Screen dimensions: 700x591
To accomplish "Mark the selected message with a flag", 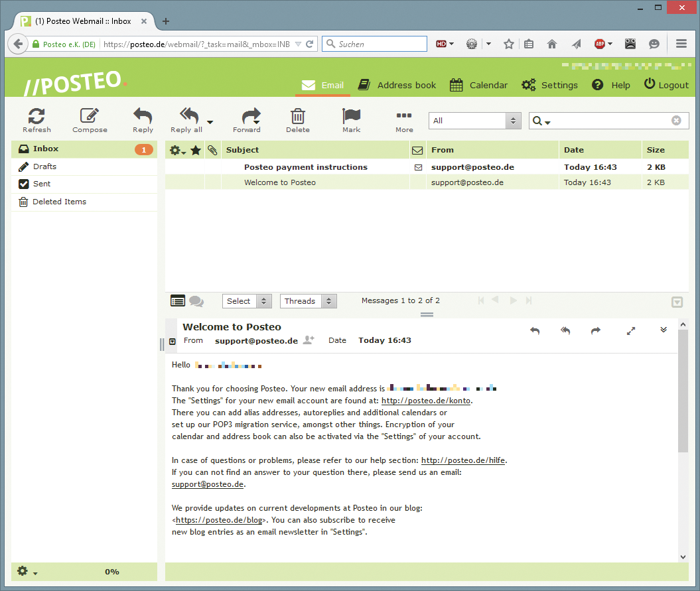I will tap(351, 119).
